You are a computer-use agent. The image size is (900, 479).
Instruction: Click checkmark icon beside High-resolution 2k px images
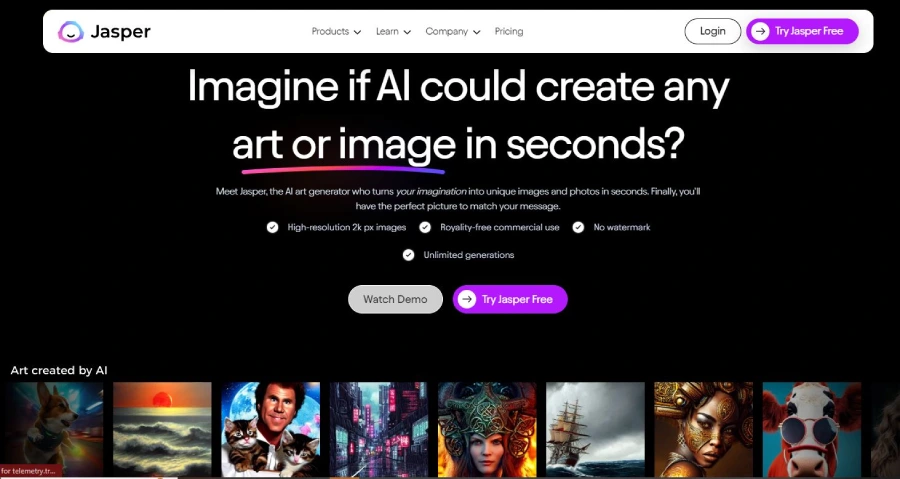click(272, 228)
